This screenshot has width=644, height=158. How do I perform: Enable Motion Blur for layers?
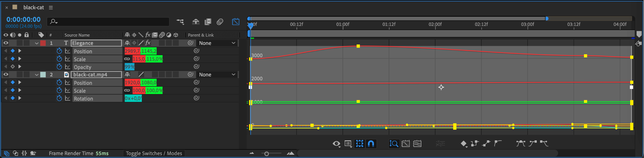[x=220, y=21]
